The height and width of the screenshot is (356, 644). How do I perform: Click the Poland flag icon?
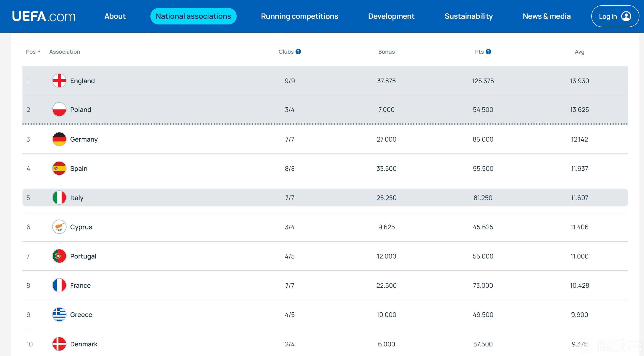pos(59,109)
